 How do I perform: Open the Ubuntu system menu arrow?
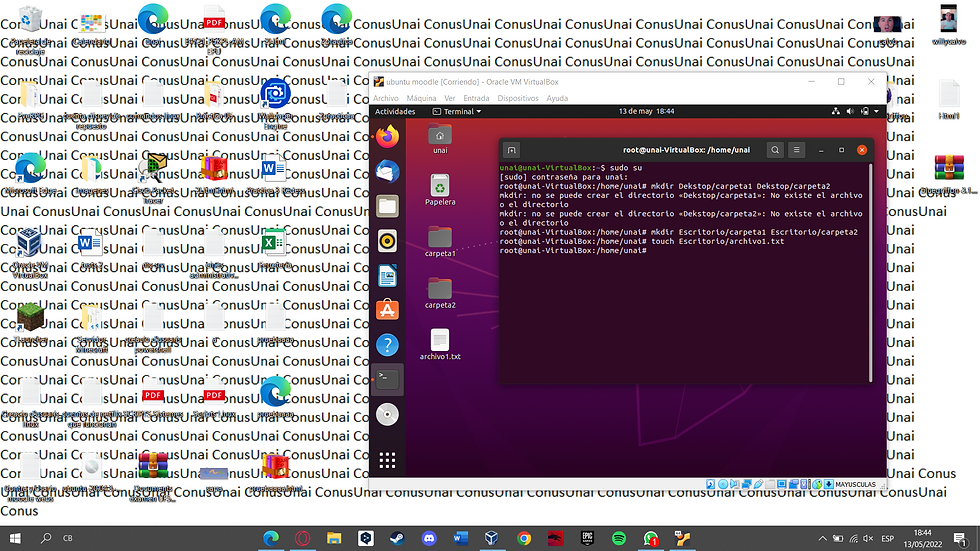click(x=876, y=111)
